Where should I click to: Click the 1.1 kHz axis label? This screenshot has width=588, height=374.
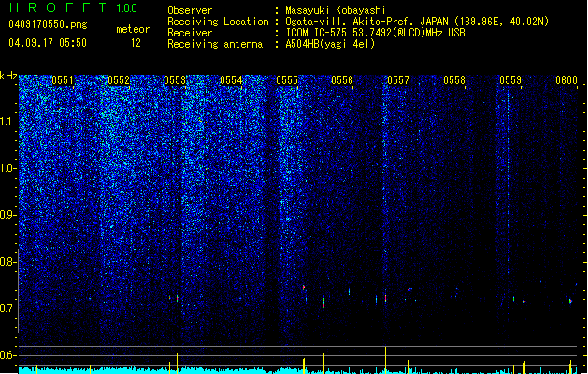[8, 122]
